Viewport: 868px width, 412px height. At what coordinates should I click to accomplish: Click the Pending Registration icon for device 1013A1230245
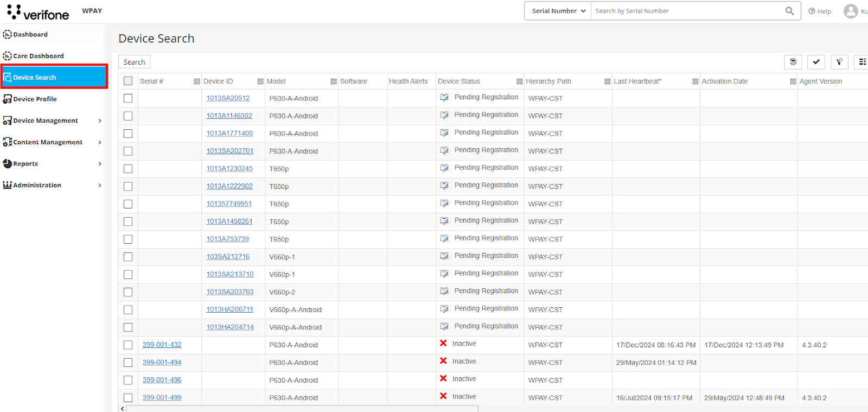coord(444,168)
